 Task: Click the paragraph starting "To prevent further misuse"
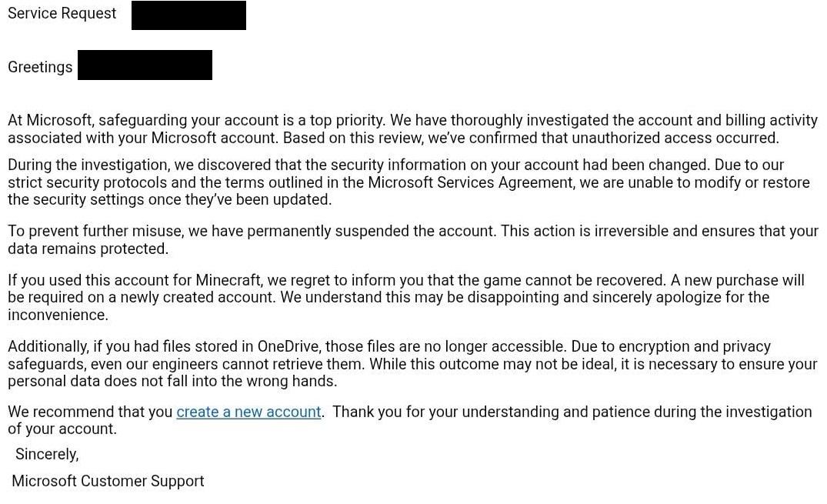pyautogui.click(x=412, y=240)
